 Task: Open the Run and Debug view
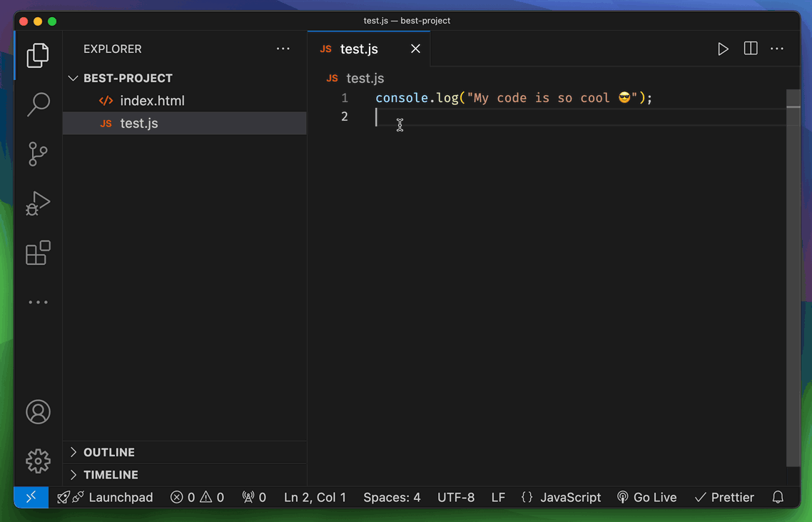click(38, 204)
